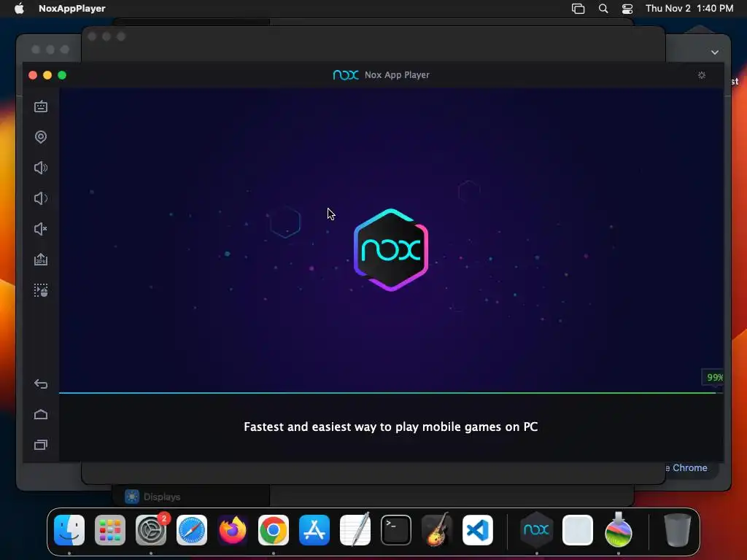Click the Android home button
The width and height of the screenshot is (747, 560).
41,414
